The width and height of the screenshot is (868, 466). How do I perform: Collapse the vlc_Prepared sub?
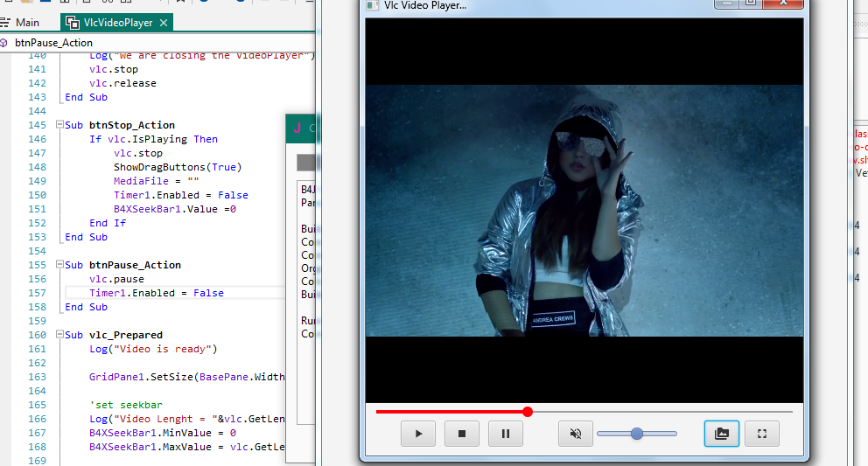59,334
